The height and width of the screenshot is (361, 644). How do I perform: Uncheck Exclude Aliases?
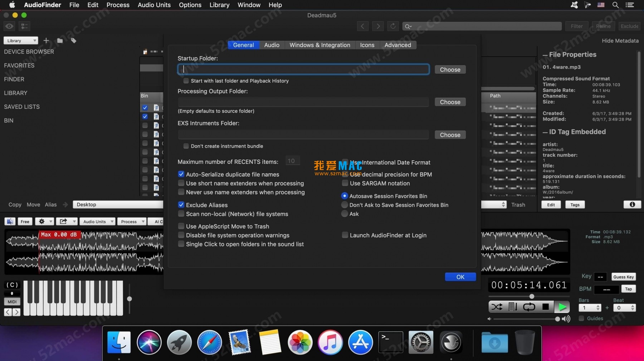[181, 205]
